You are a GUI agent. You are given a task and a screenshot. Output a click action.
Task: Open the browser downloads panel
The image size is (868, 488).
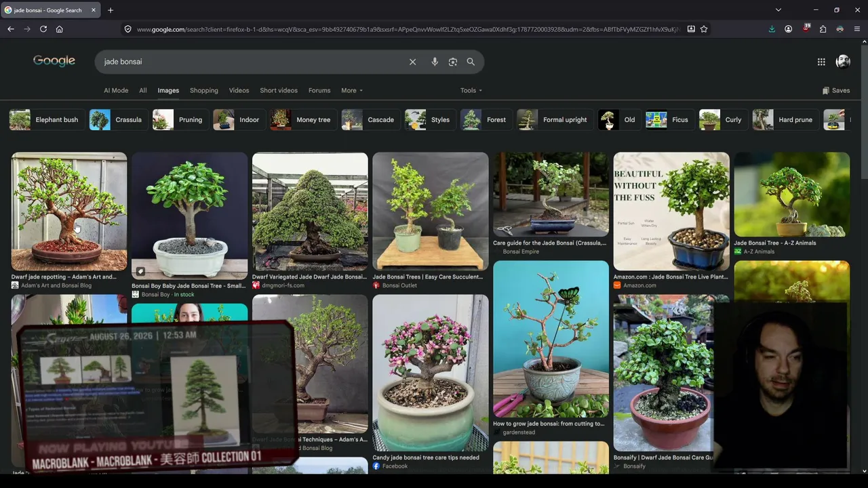pos(772,29)
